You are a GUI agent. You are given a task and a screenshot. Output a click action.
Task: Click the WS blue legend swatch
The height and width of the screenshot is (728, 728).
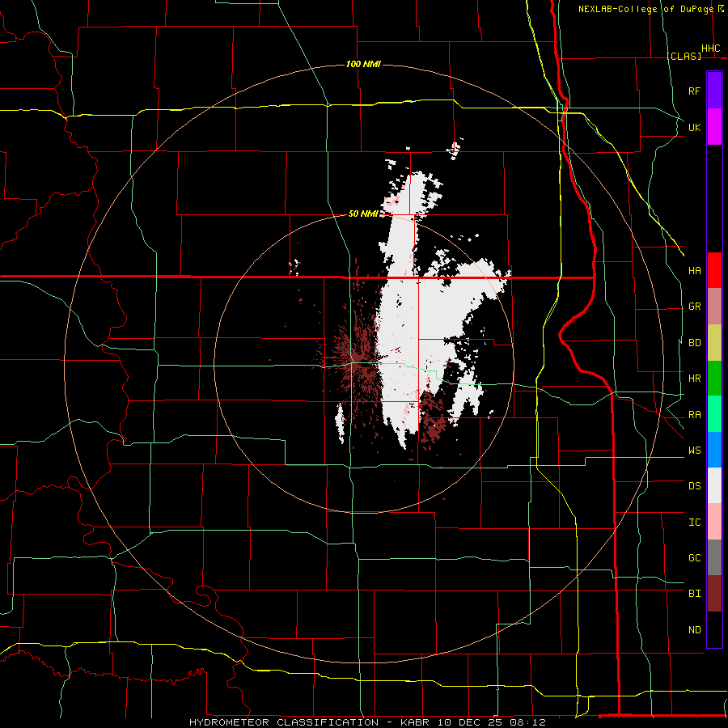click(x=714, y=450)
